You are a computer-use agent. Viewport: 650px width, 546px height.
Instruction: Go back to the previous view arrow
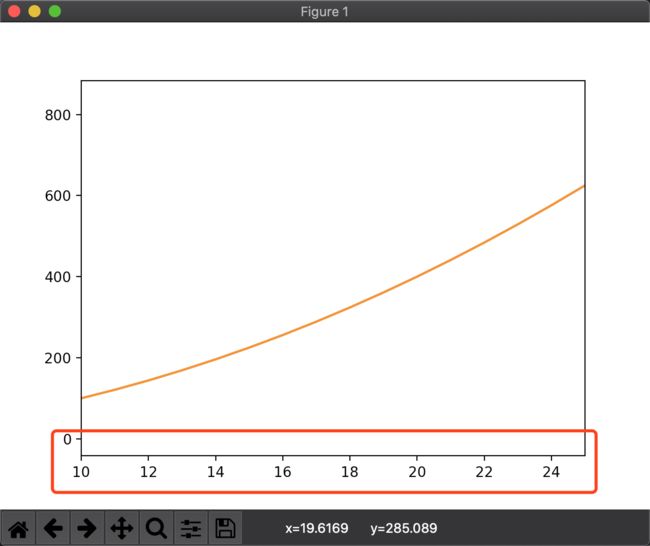[x=53, y=528]
